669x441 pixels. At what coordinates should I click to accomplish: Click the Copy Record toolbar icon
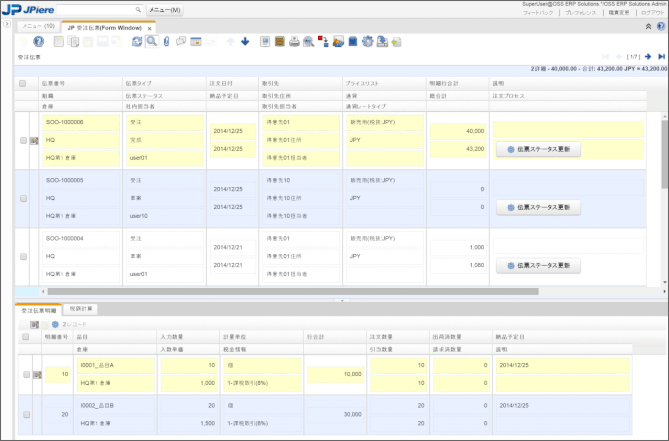coord(73,41)
